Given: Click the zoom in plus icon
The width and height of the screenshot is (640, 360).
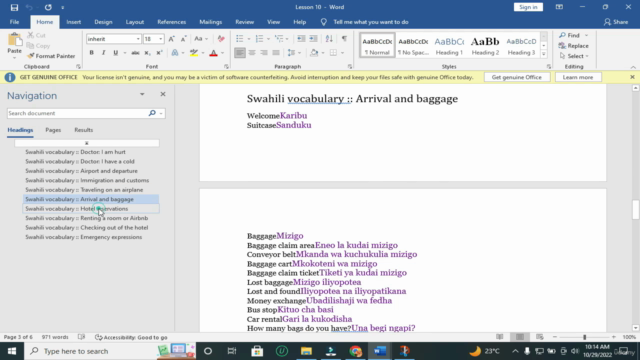Looking at the screenshot, I should 613,337.
